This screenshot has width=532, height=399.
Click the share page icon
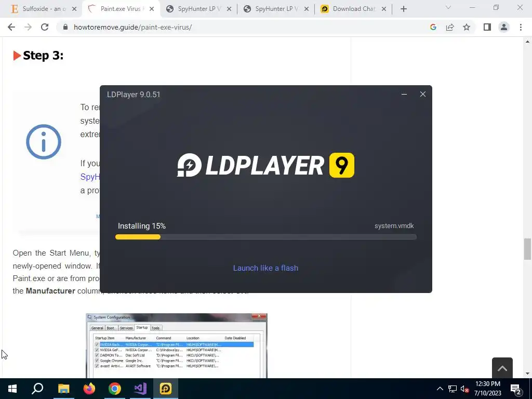[x=450, y=27]
